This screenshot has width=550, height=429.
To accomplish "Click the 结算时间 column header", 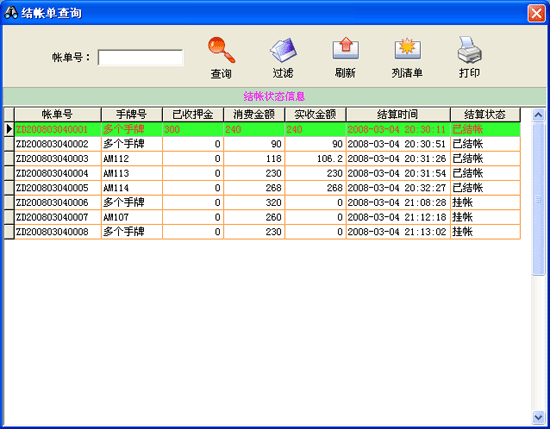I will (x=398, y=114).
